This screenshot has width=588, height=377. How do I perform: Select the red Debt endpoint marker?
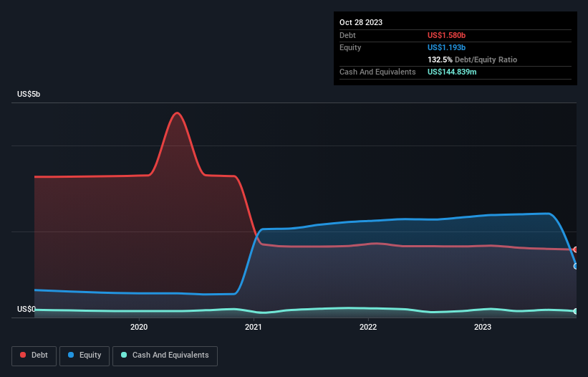coord(576,249)
